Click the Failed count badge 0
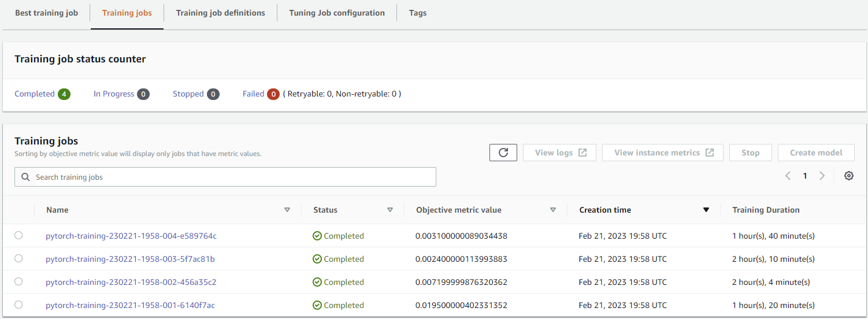This screenshot has height=319, width=868. click(273, 94)
